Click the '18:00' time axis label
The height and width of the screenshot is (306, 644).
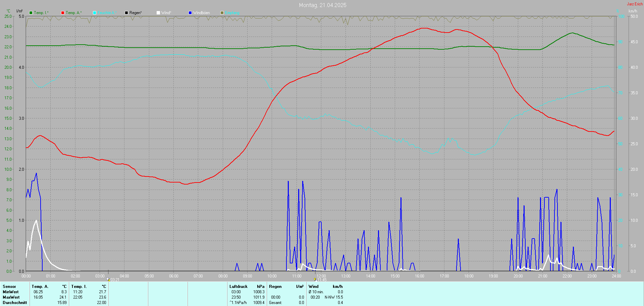point(469,276)
